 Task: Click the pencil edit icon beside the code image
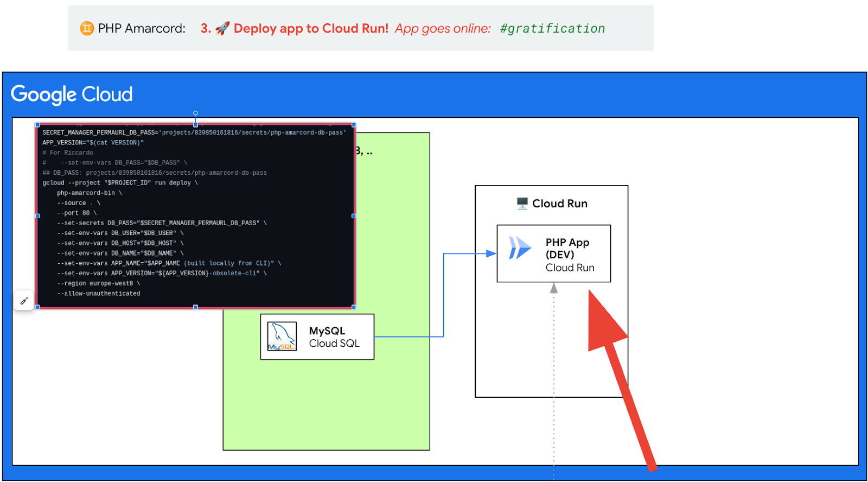[x=24, y=301]
